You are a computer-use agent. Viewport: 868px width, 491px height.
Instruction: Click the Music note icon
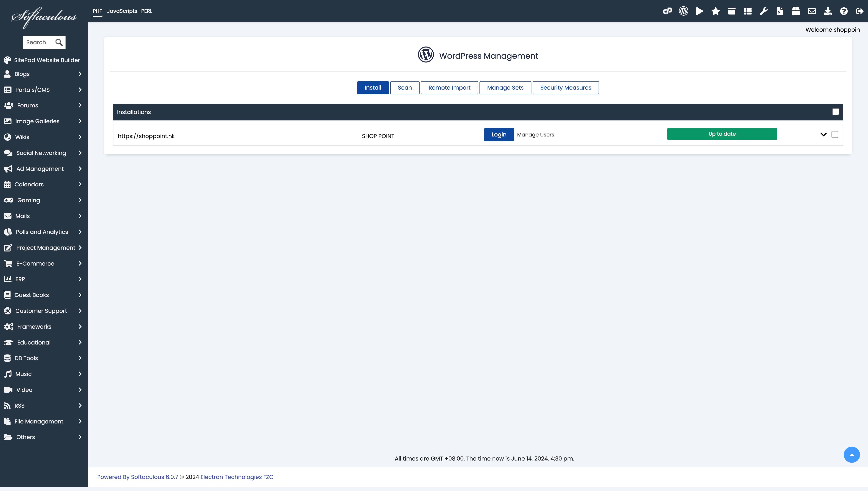[8, 374]
